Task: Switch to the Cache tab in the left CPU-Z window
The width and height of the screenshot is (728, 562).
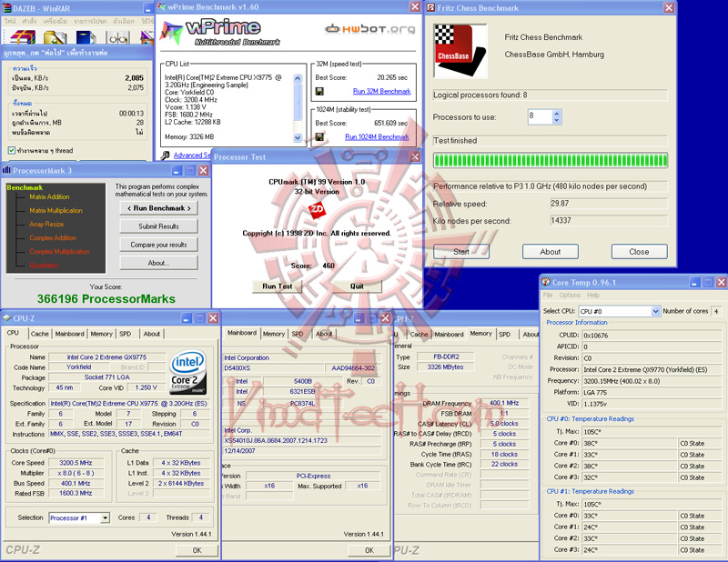Action: pos(39,334)
